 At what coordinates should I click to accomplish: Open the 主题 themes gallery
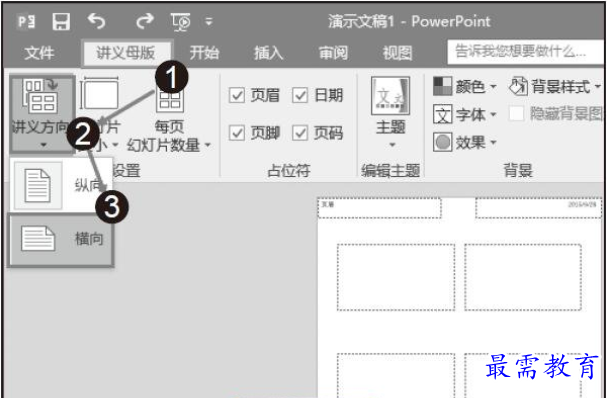[x=391, y=113]
